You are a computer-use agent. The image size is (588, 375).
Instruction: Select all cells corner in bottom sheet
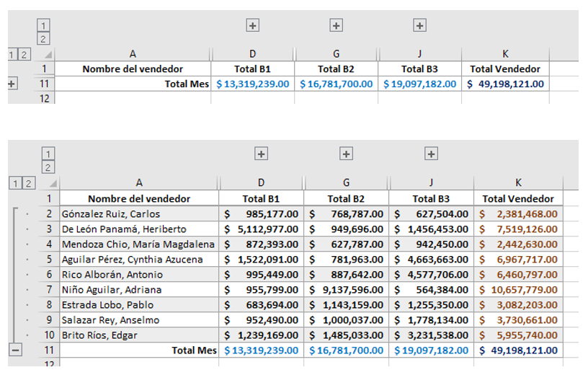pyautogui.click(x=49, y=182)
